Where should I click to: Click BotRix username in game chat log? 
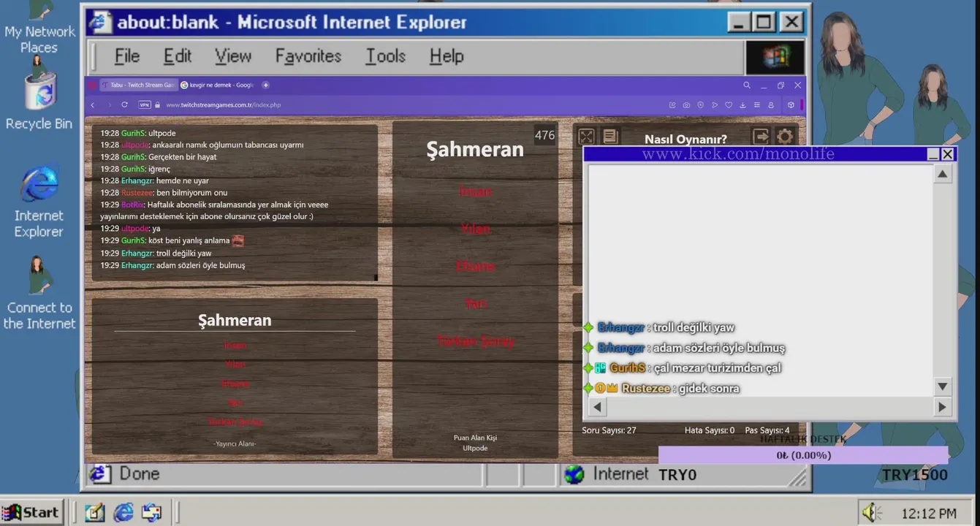(x=132, y=205)
